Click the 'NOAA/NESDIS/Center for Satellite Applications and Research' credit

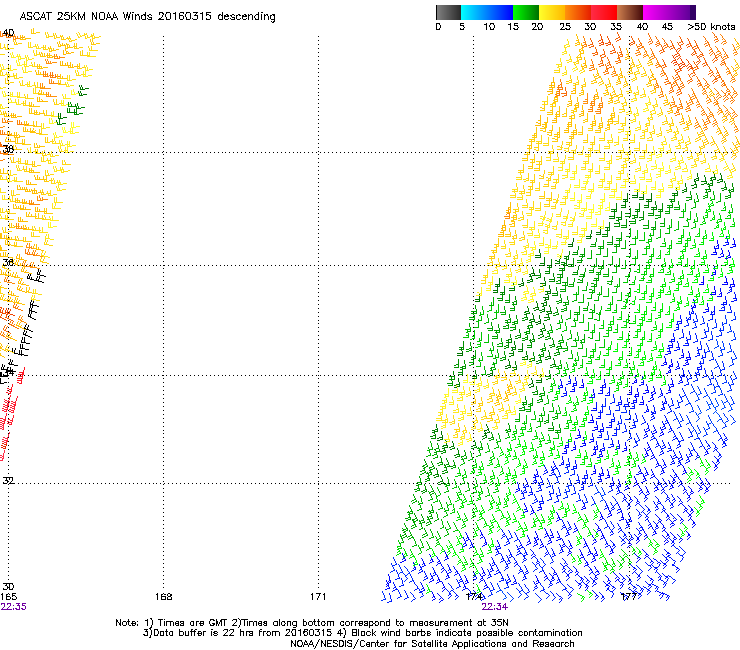point(432,644)
